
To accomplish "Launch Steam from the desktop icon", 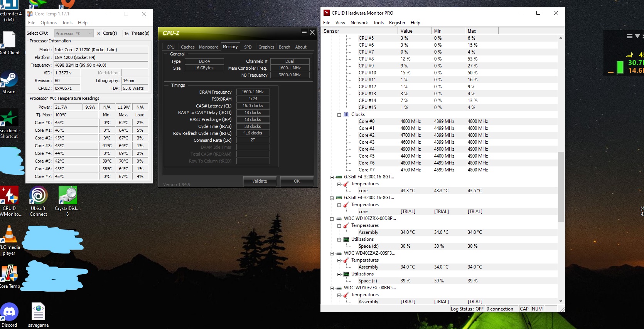I will (9, 82).
